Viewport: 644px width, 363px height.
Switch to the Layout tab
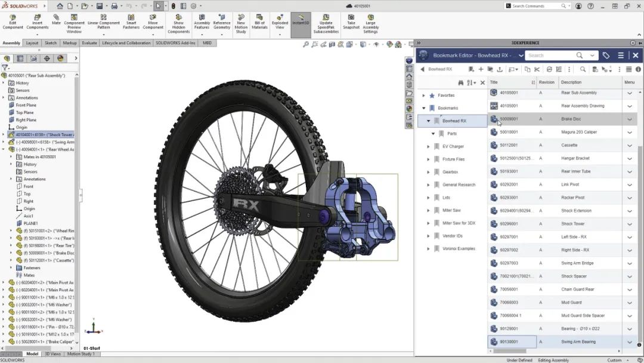click(32, 43)
